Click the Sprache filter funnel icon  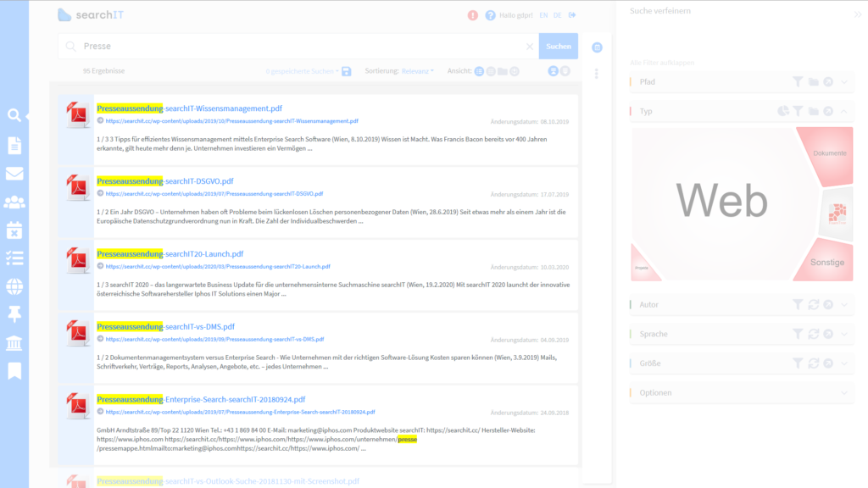[x=798, y=334]
